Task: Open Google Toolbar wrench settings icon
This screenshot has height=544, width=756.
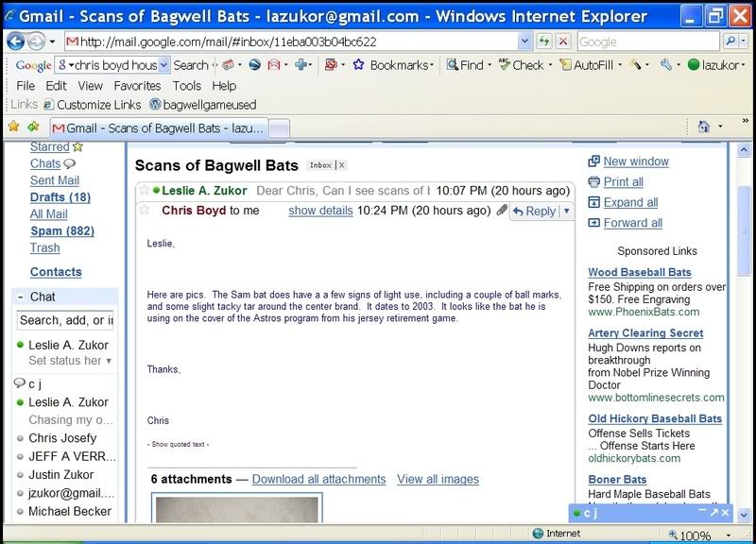Action: pos(666,64)
